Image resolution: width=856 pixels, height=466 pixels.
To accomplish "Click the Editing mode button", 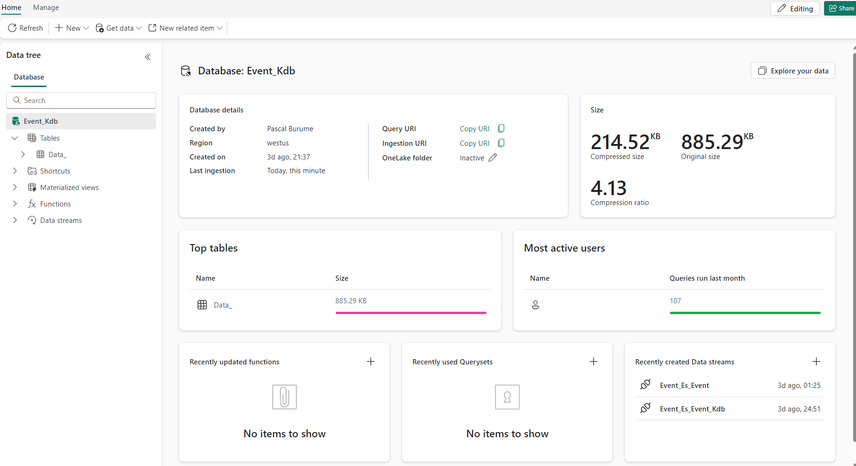I will [795, 8].
